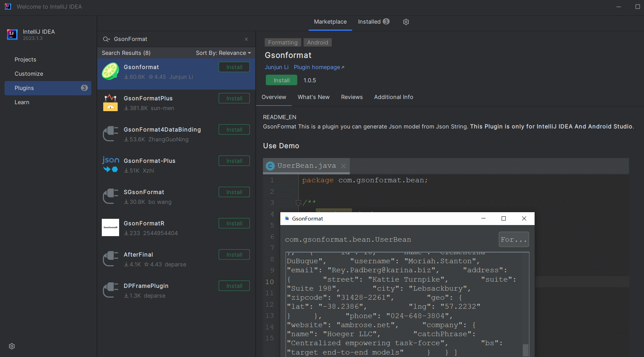Click the SGsonFormat puzzle-piece plugin icon
This screenshot has width=644, height=357.
(110, 197)
